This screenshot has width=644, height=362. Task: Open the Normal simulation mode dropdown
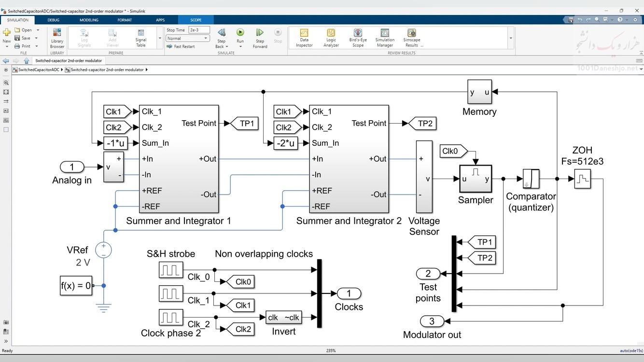point(188,38)
